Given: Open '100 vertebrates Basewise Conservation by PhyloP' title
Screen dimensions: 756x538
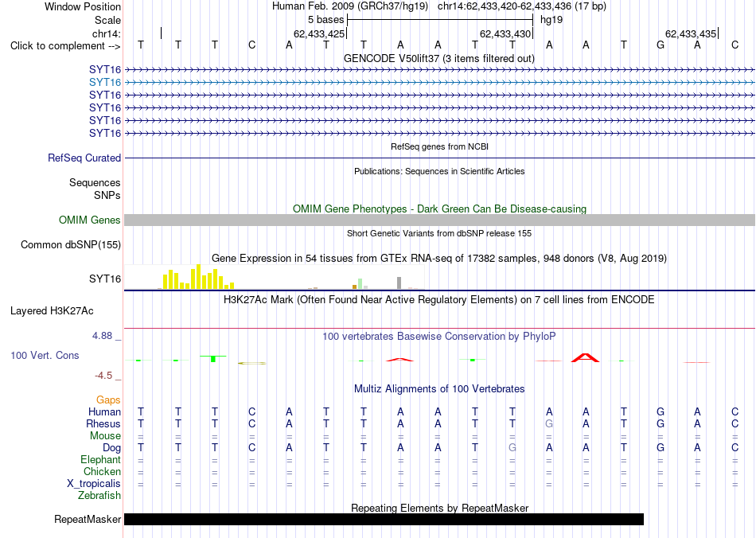Looking at the screenshot, I should [439, 337].
